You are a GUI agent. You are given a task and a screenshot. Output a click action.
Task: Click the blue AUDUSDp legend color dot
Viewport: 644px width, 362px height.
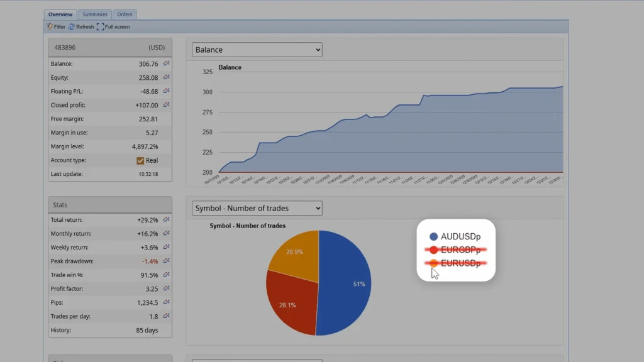pyautogui.click(x=433, y=237)
